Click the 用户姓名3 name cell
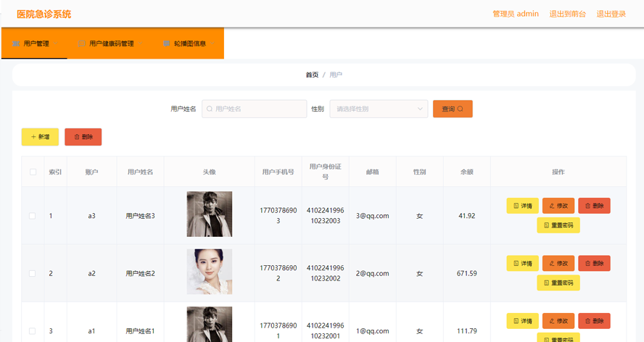 click(140, 215)
